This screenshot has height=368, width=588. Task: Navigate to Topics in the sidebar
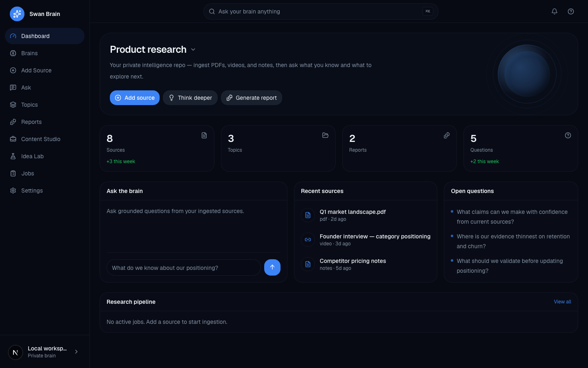pos(45,105)
